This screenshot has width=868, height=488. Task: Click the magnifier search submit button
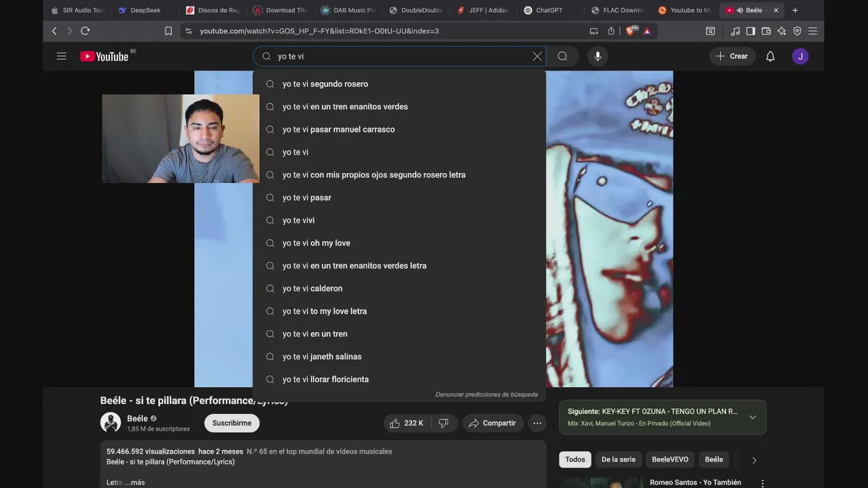point(562,56)
